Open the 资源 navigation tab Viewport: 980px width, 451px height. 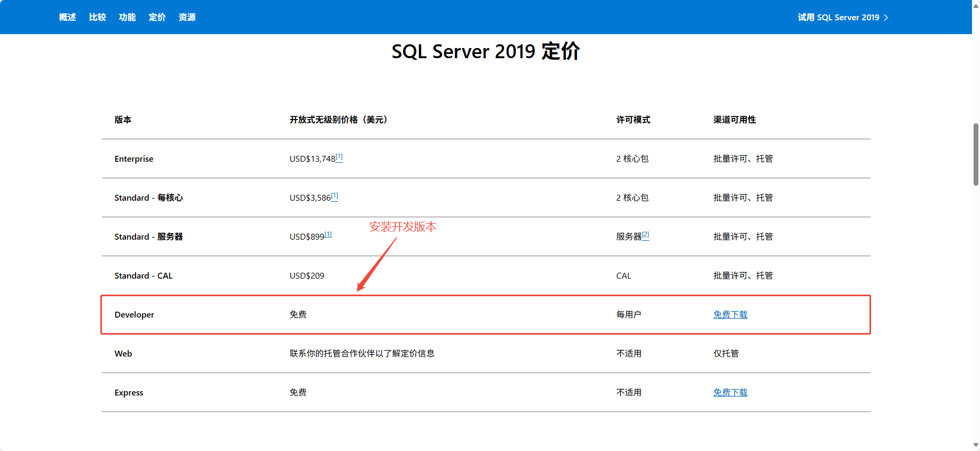pos(187,17)
